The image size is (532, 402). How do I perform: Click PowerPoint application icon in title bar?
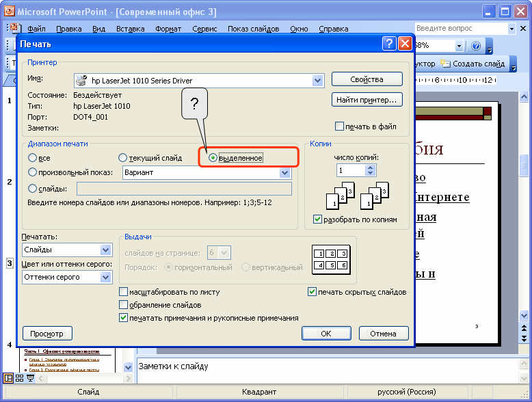pyautogui.click(x=9, y=12)
